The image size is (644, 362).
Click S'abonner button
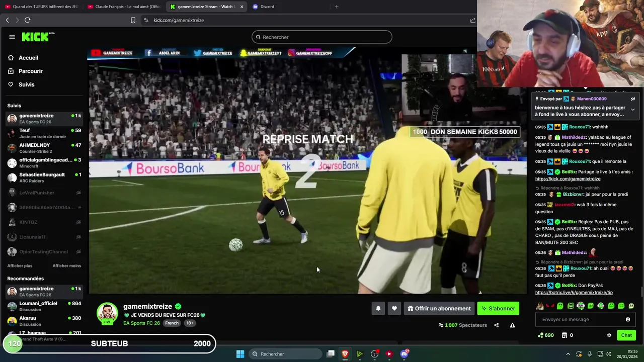point(498,308)
